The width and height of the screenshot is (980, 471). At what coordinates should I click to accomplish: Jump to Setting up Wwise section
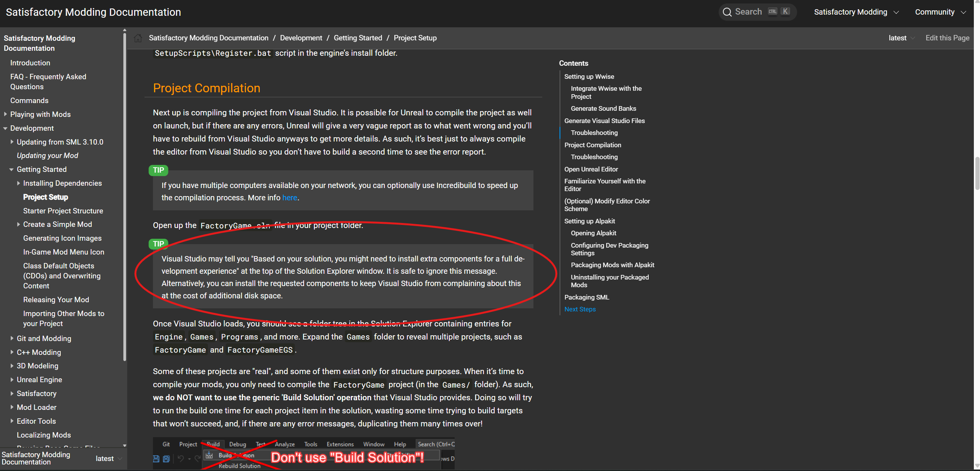[x=589, y=77]
